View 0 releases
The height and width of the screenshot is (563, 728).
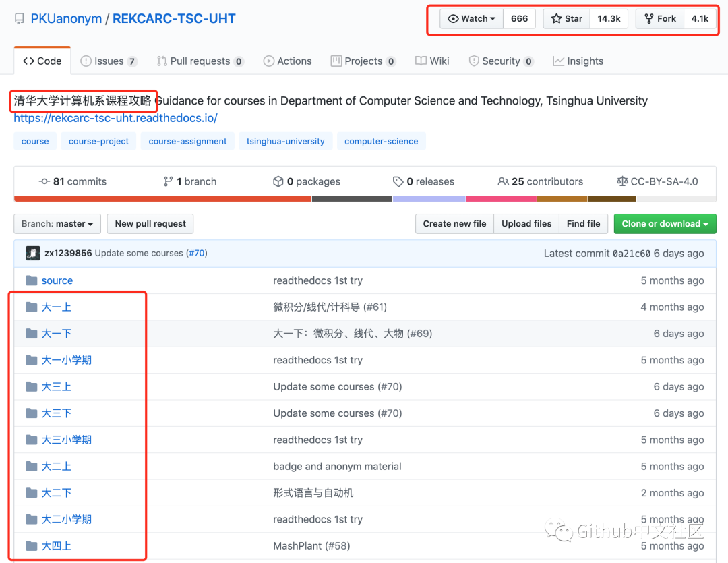coord(423,181)
